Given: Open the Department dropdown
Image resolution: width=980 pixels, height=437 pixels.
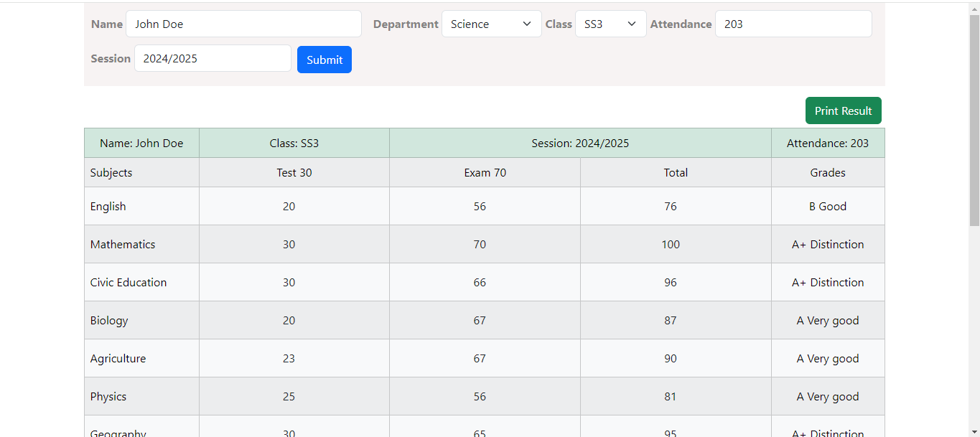Looking at the screenshot, I should click(x=491, y=24).
